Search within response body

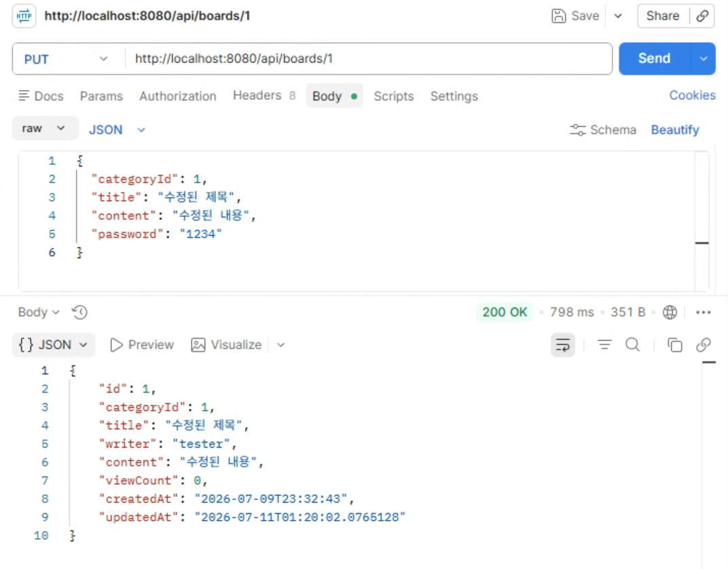click(x=632, y=344)
